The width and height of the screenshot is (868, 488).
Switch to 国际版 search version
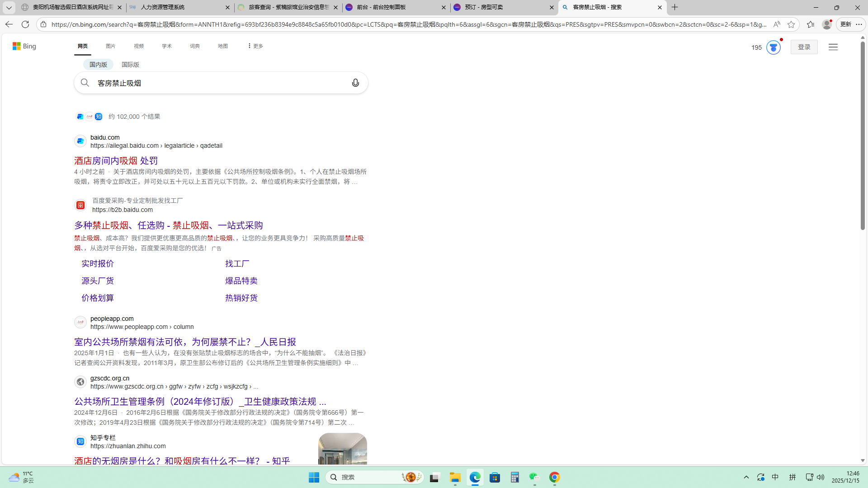coord(130,65)
